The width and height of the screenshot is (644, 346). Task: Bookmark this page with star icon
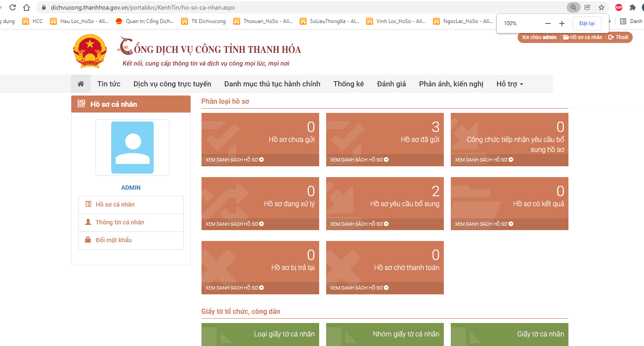[601, 7]
